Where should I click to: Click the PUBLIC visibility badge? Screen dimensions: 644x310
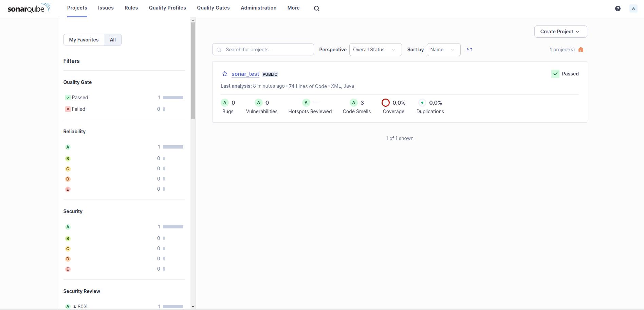(270, 74)
